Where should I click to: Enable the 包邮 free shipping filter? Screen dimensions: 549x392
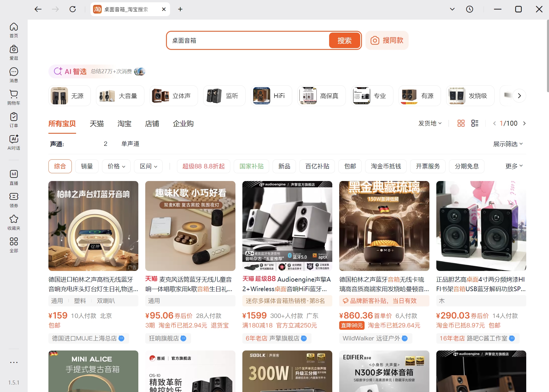350,166
